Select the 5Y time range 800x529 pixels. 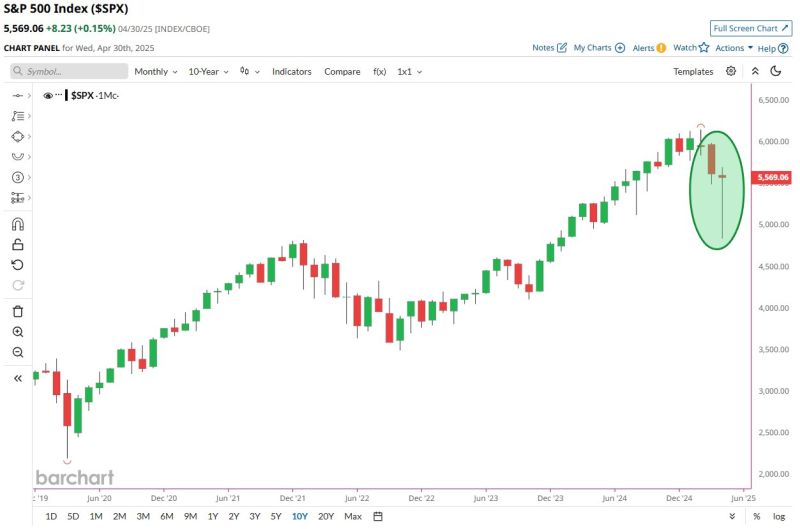point(276,516)
